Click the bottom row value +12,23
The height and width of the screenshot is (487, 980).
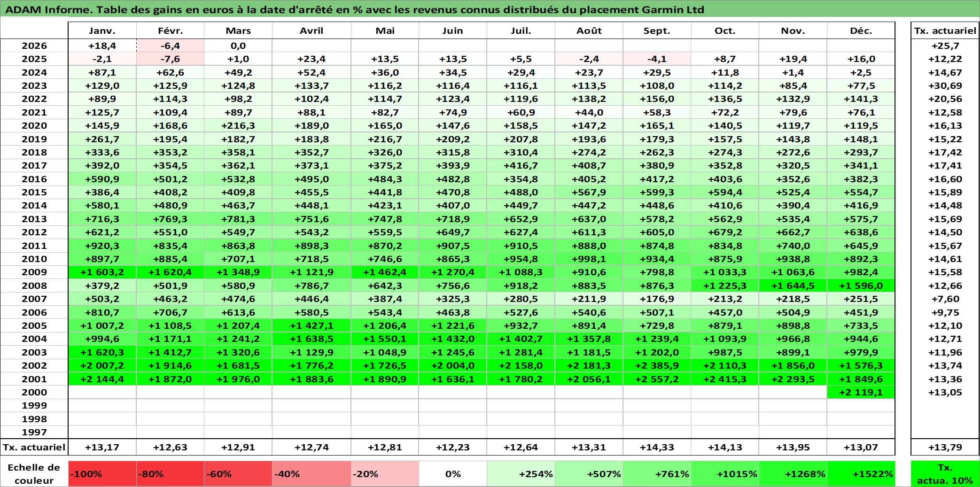(x=453, y=447)
